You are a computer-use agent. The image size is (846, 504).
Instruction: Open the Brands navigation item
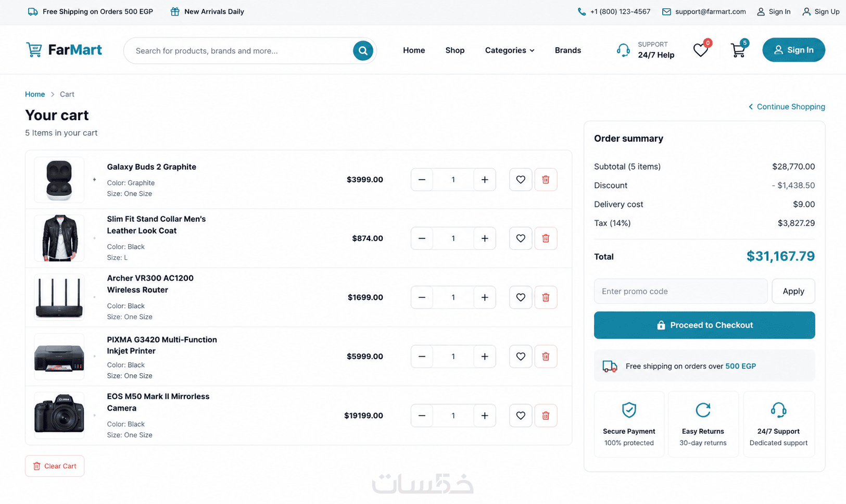[568, 51]
